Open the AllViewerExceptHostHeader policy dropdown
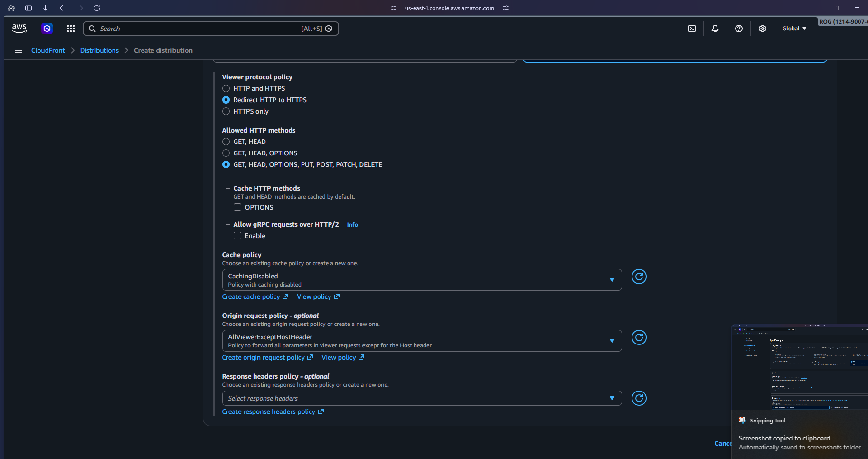 pyautogui.click(x=422, y=341)
